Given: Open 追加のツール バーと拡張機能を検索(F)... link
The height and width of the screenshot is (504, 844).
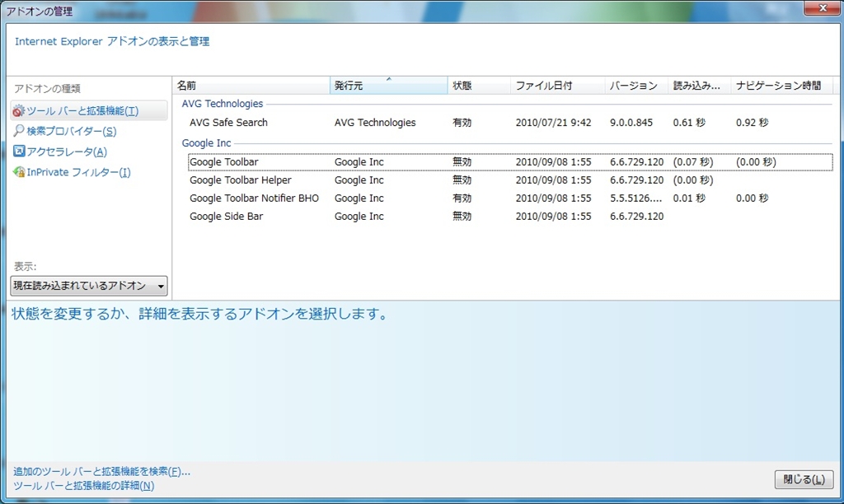Looking at the screenshot, I should [x=101, y=472].
